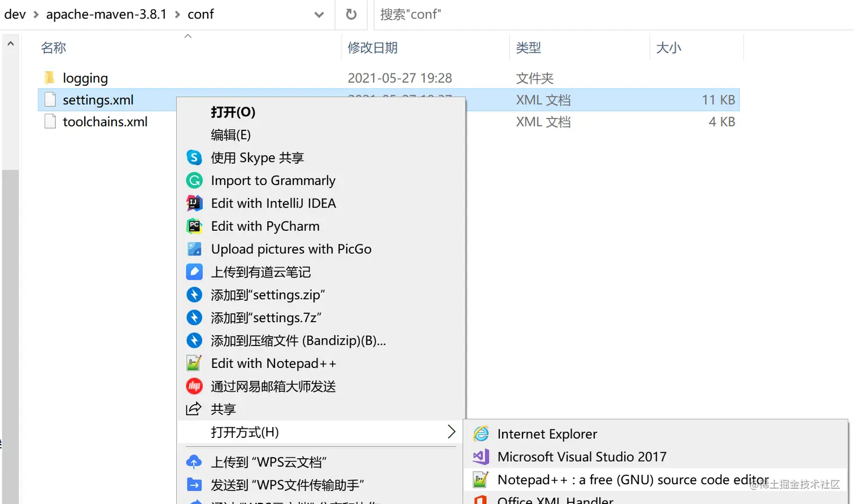The width and height of the screenshot is (854, 504).
Task: Select the settings.xml file name
Action: 98,100
